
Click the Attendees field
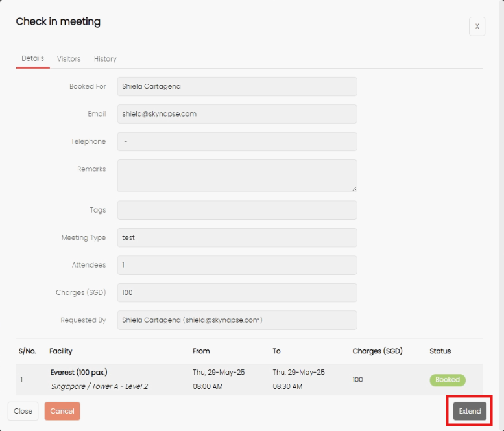pos(237,265)
